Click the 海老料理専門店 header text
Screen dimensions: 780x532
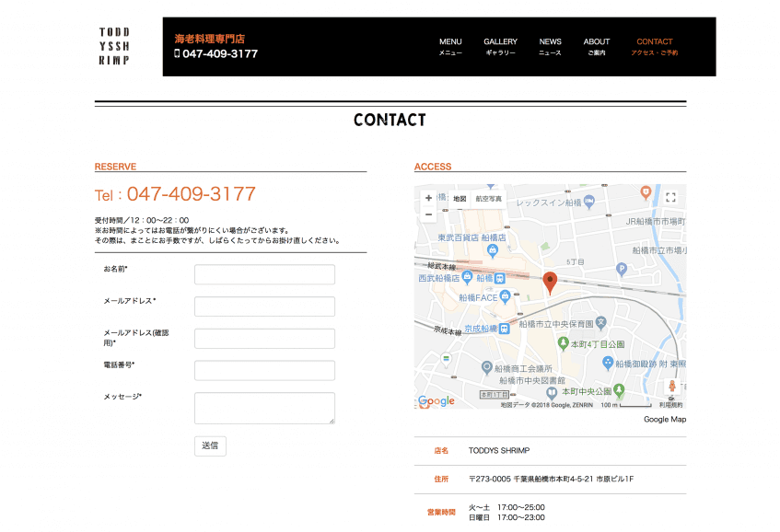(209, 39)
